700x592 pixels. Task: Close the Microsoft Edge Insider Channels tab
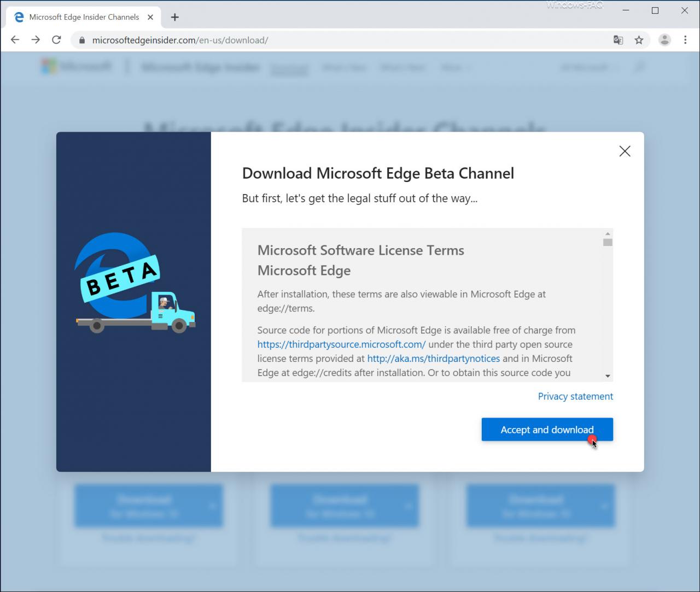(x=150, y=17)
